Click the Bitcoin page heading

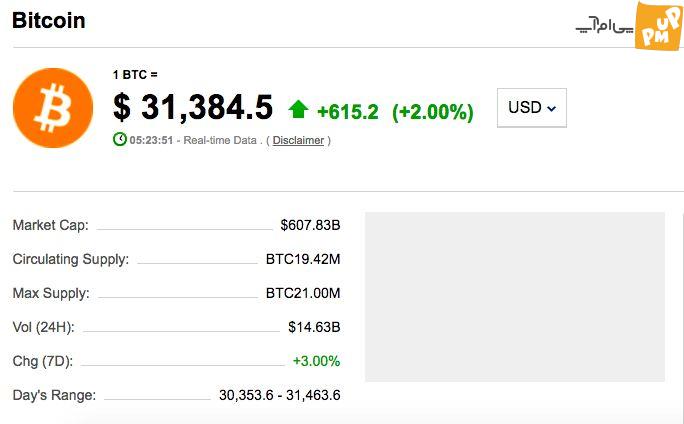[x=48, y=21]
